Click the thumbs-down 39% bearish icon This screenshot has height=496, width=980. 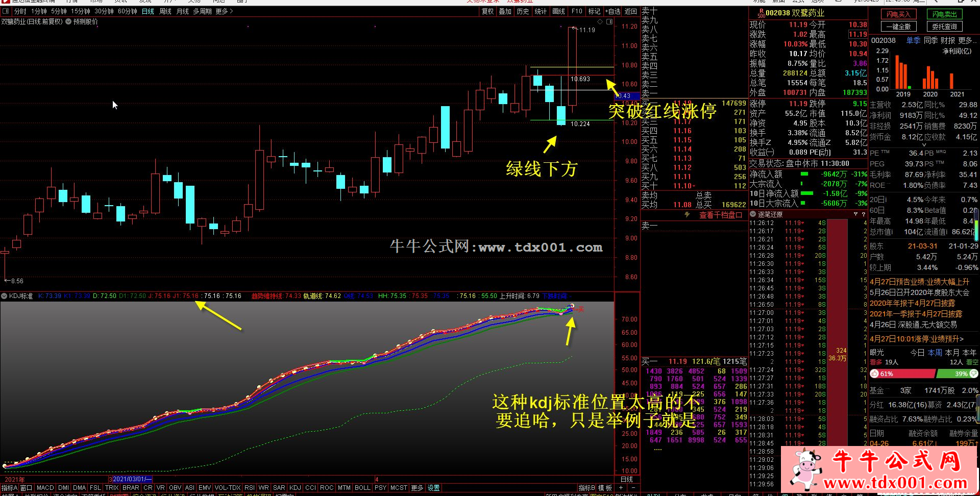974,374
